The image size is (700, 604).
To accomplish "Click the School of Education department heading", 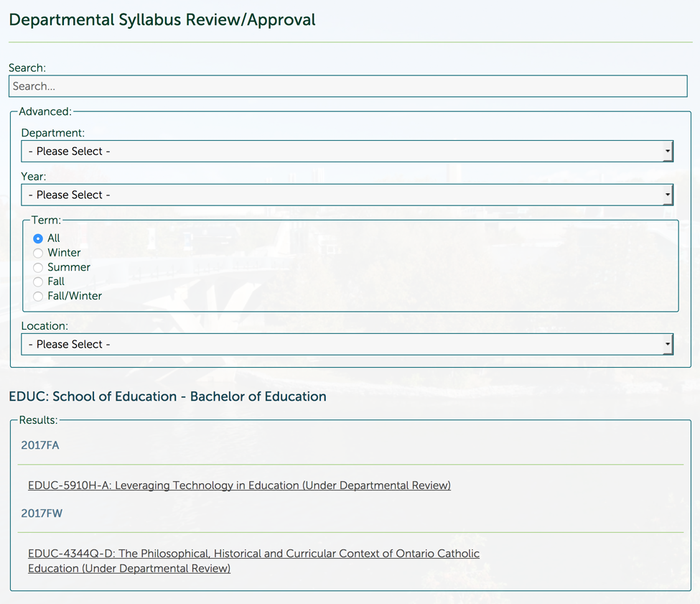I will [x=167, y=396].
